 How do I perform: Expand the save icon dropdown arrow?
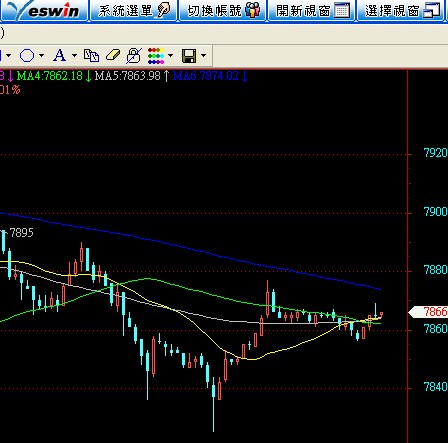[x=203, y=55]
